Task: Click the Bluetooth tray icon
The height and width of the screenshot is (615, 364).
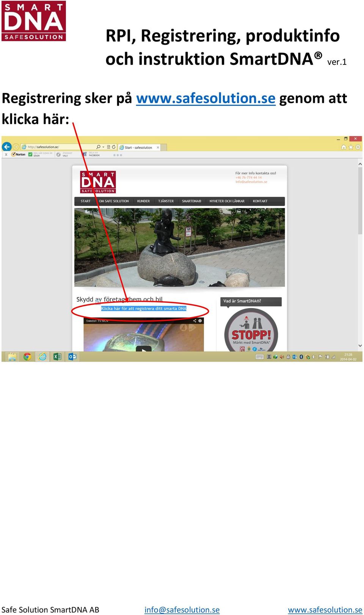Action: coord(301,357)
